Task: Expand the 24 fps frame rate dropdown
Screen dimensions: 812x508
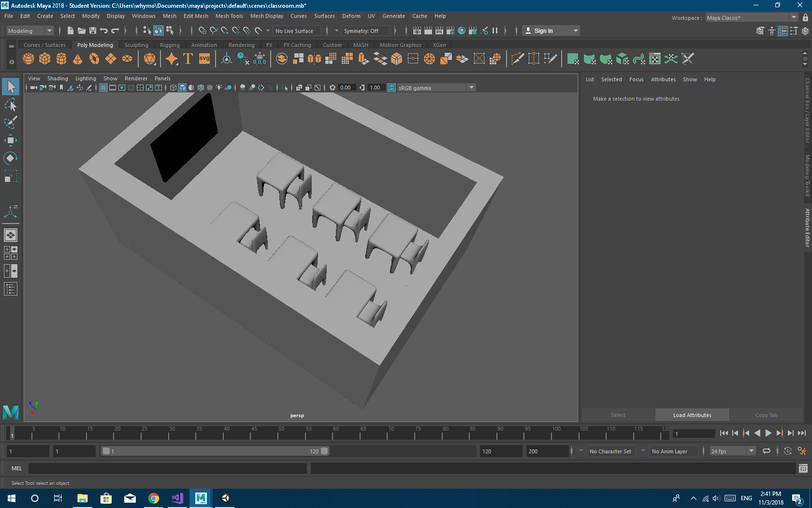Action: tap(751, 451)
